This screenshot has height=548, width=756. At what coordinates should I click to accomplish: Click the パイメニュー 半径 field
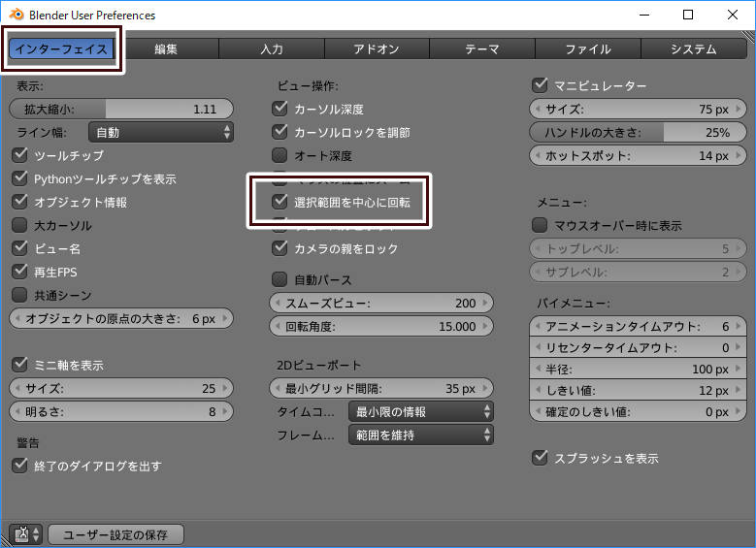click(x=638, y=369)
